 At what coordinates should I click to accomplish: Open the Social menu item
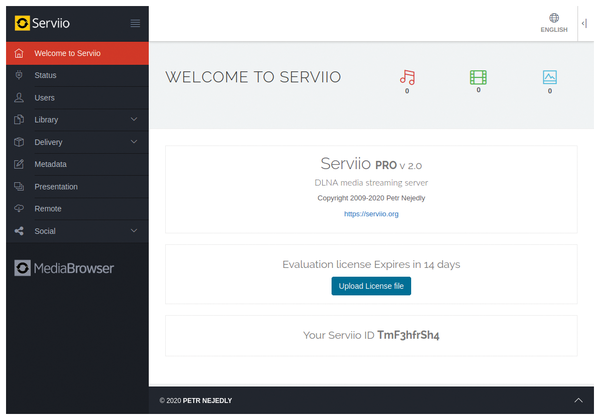[77, 231]
